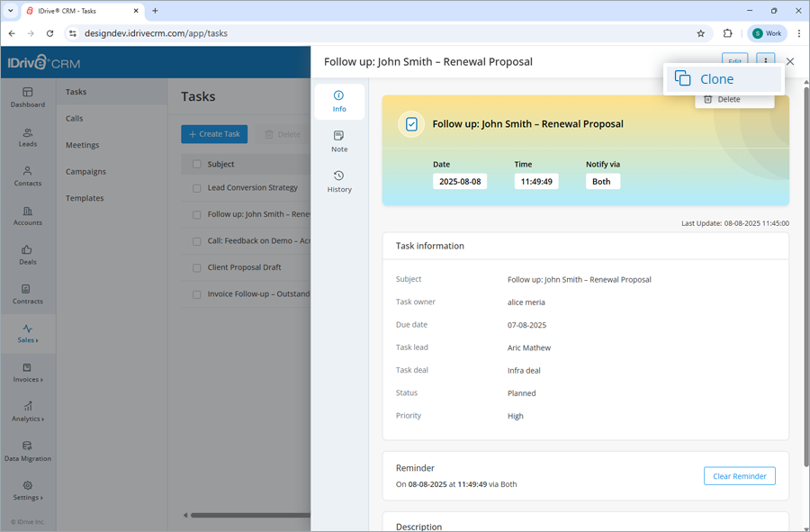Open the Deals section
The image size is (810, 532).
(28, 254)
